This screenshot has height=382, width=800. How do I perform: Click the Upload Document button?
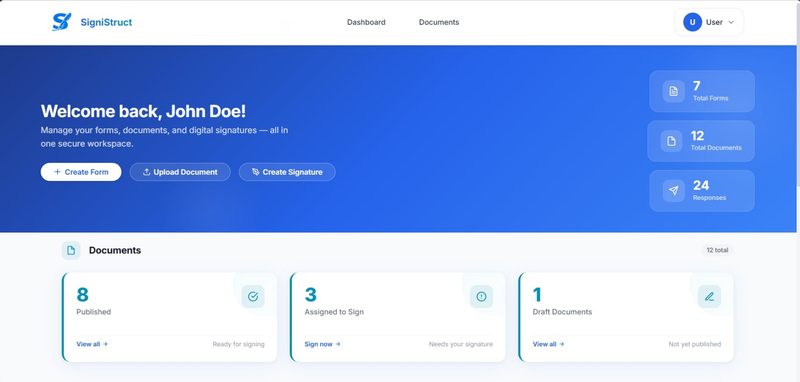click(x=180, y=172)
